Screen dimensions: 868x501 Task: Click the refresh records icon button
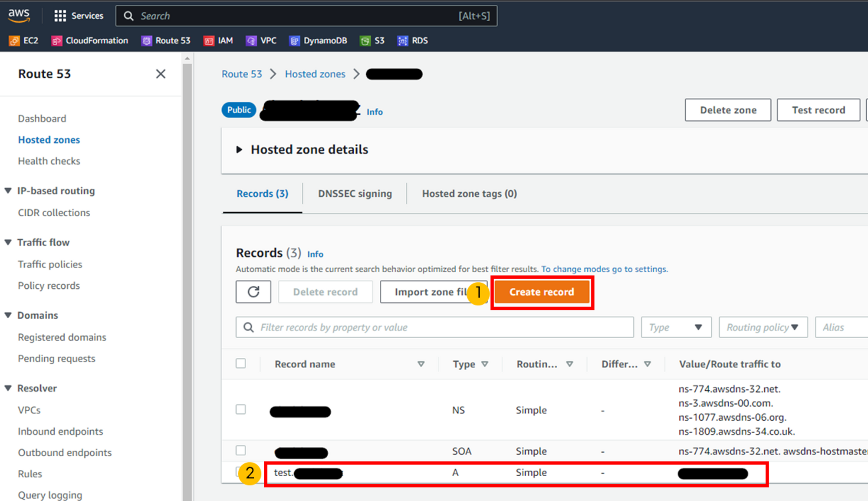(x=253, y=292)
